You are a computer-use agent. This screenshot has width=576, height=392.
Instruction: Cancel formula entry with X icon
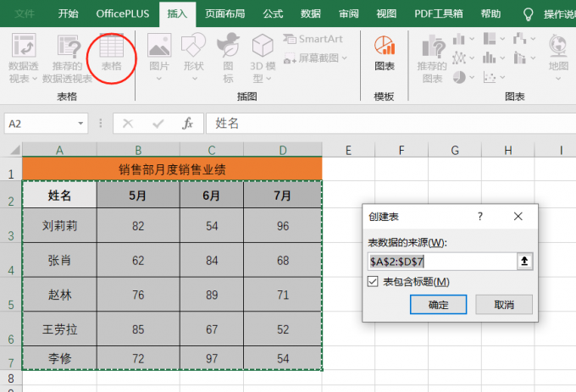click(x=128, y=124)
